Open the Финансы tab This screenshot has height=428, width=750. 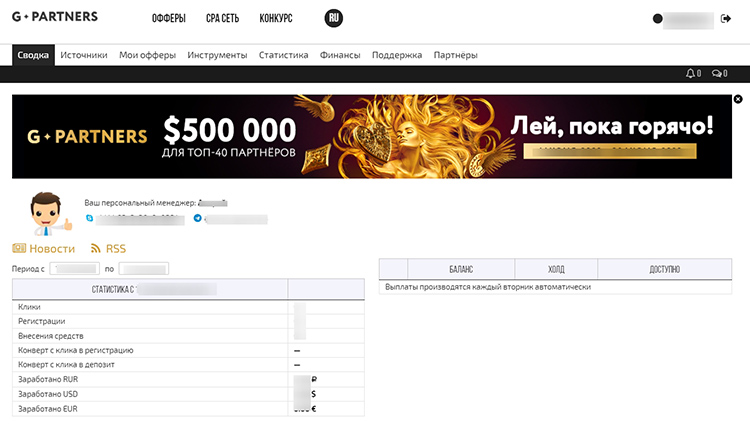click(x=340, y=55)
